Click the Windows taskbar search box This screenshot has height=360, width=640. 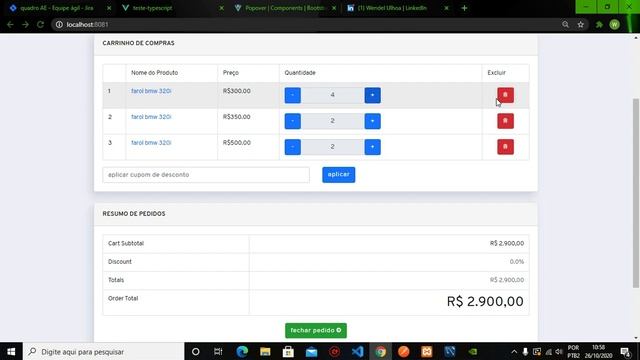point(104,351)
